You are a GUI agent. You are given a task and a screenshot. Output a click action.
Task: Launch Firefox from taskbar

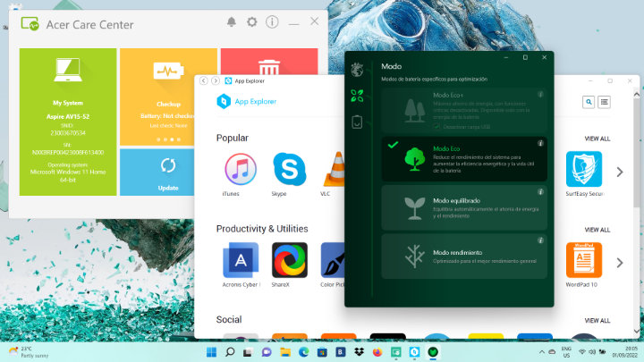click(x=377, y=352)
